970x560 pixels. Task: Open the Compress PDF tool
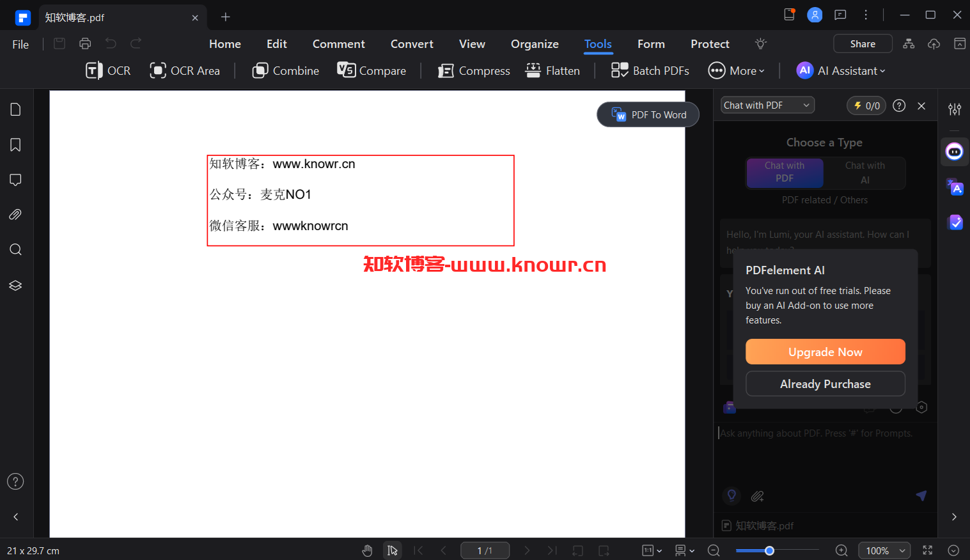[x=474, y=70]
